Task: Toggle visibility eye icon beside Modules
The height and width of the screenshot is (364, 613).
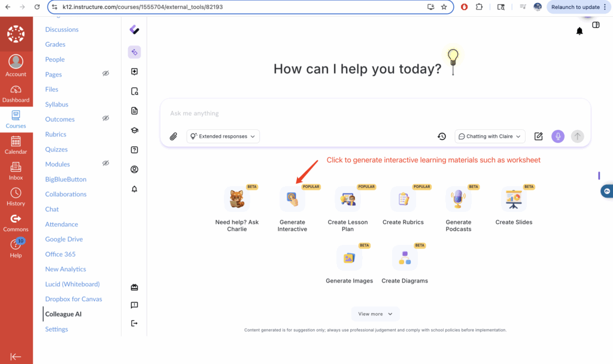Action: pos(105,163)
